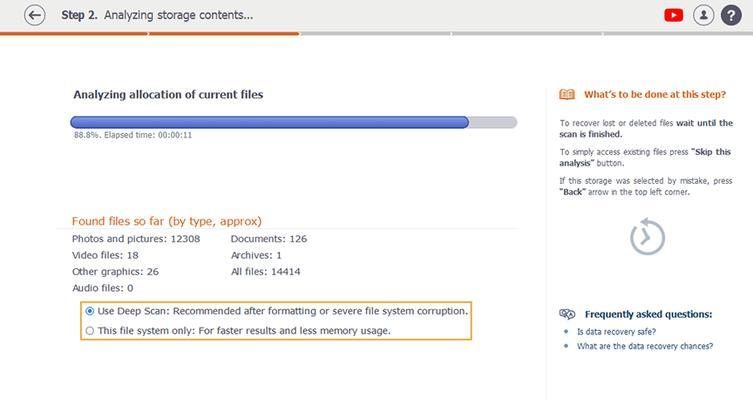
Task: Open the YouTube channel icon
Action: [673, 15]
